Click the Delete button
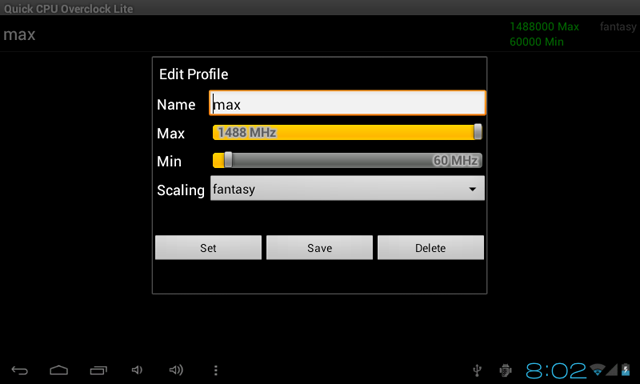The image size is (640, 384). (x=431, y=247)
